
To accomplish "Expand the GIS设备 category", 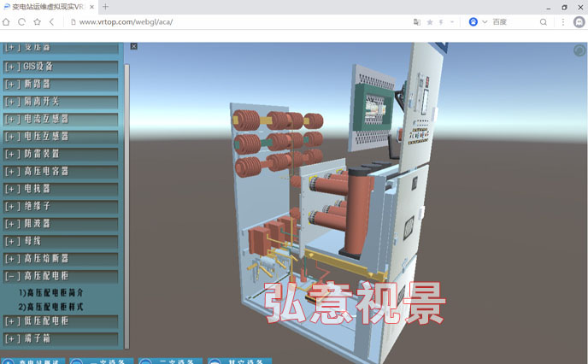I will 61,67.
